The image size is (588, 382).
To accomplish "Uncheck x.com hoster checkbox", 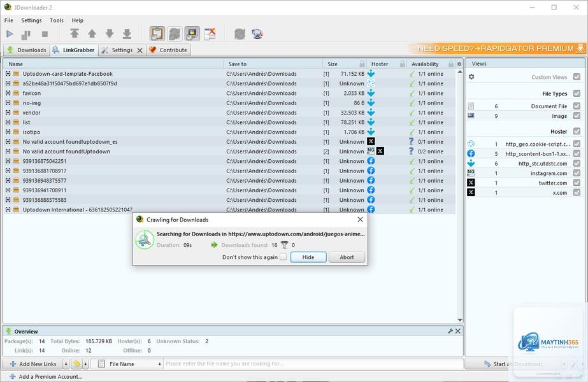I will click(577, 192).
